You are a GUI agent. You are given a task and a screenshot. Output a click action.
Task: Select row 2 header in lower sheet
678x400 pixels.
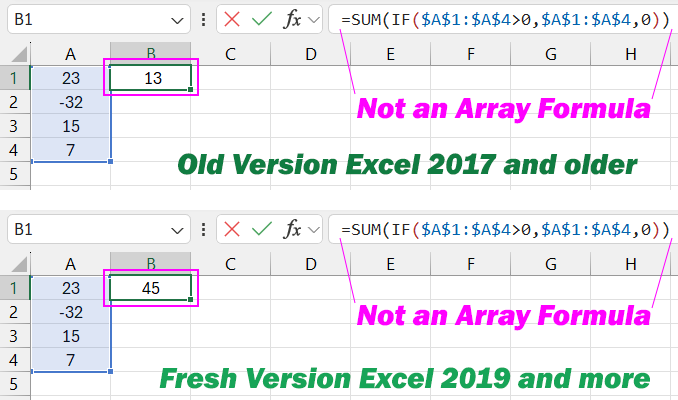pyautogui.click(x=14, y=313)
